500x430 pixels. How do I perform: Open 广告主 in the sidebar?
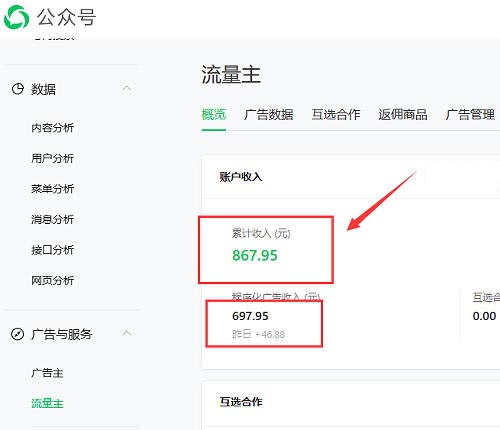tap(47, 373)
